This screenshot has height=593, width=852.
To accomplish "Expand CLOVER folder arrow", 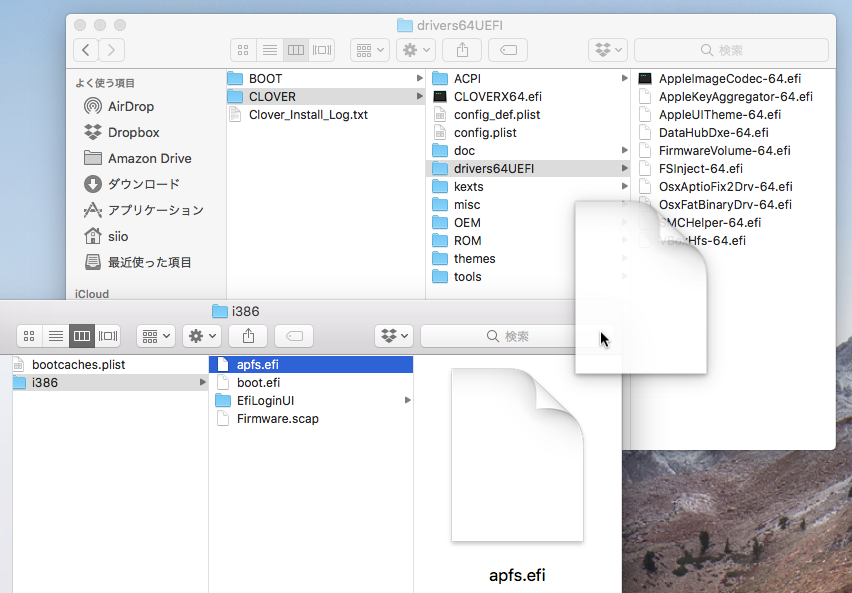I will point(419,96).
